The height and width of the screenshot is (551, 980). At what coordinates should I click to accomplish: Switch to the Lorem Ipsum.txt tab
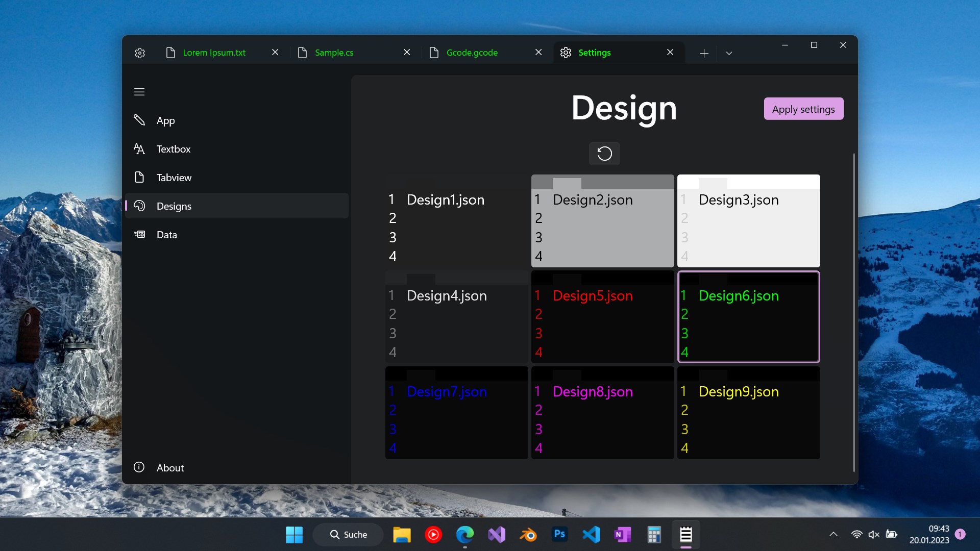[x=214, y=53]
